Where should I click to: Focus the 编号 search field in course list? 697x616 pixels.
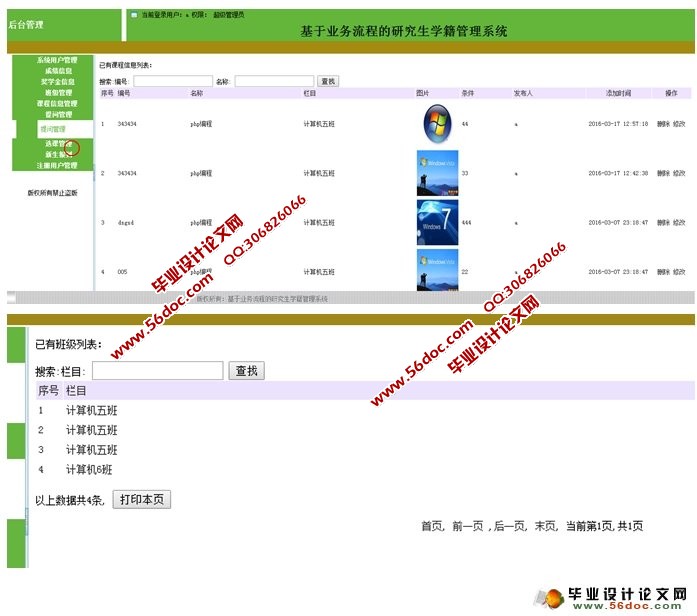click(x=172, y=81)
